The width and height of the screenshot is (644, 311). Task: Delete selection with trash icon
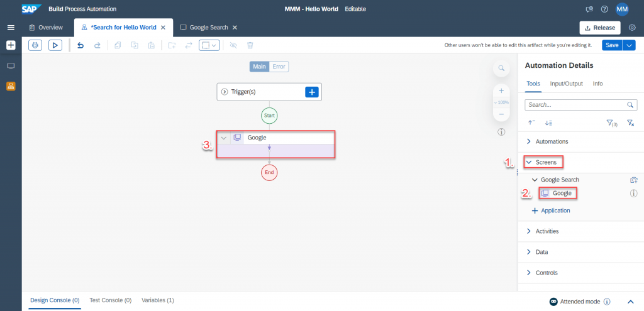click(250, 45)
